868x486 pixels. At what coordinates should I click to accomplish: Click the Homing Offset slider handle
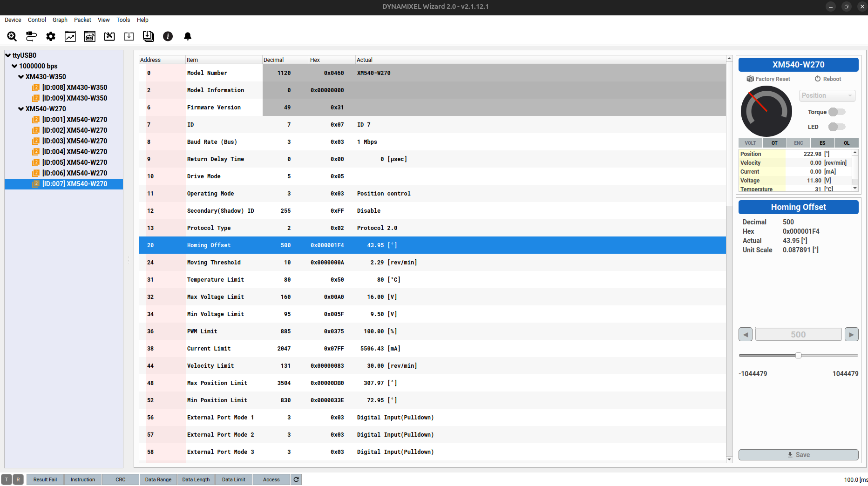coord(798,356)
